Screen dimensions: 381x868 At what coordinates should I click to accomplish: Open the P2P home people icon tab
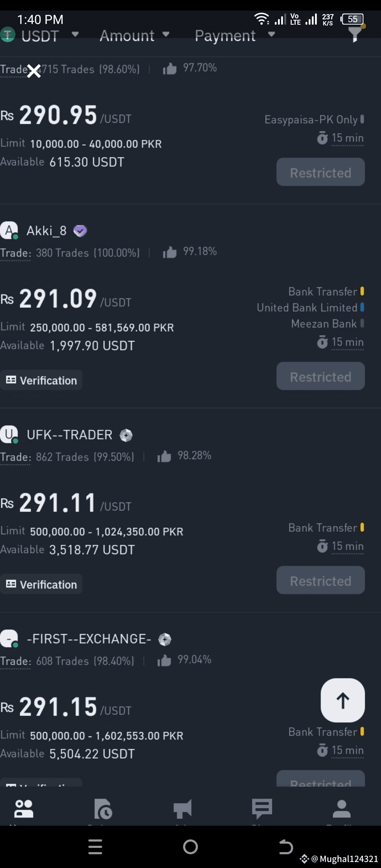click(x=24, y=809)
